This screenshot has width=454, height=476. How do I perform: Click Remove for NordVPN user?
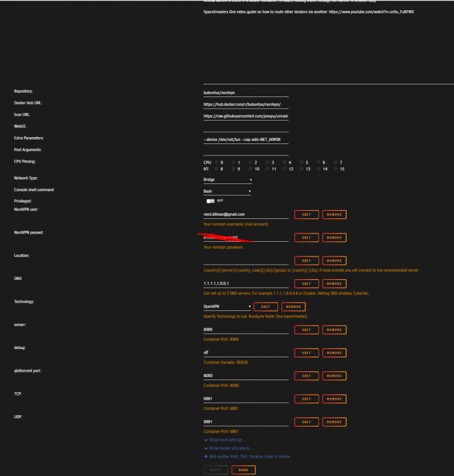coord(335,215)
